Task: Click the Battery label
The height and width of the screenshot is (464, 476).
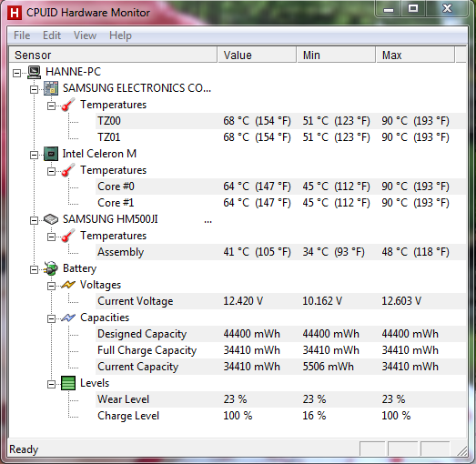Action: tap(79, 268)
